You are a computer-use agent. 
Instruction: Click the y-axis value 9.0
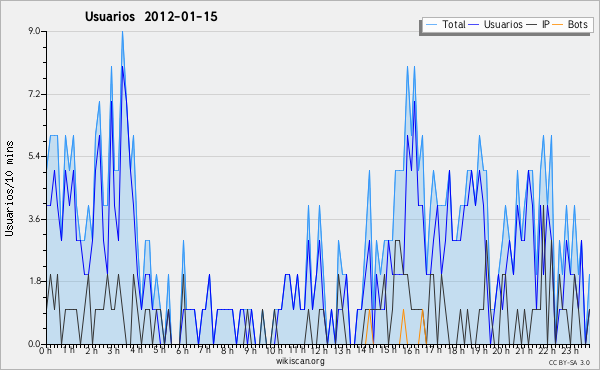click(x=34, y=31)
